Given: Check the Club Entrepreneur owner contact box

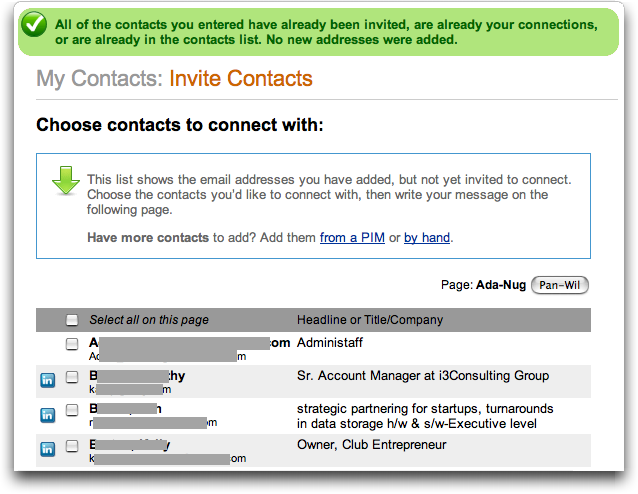Looking at the screenshot, I should 72,446.
